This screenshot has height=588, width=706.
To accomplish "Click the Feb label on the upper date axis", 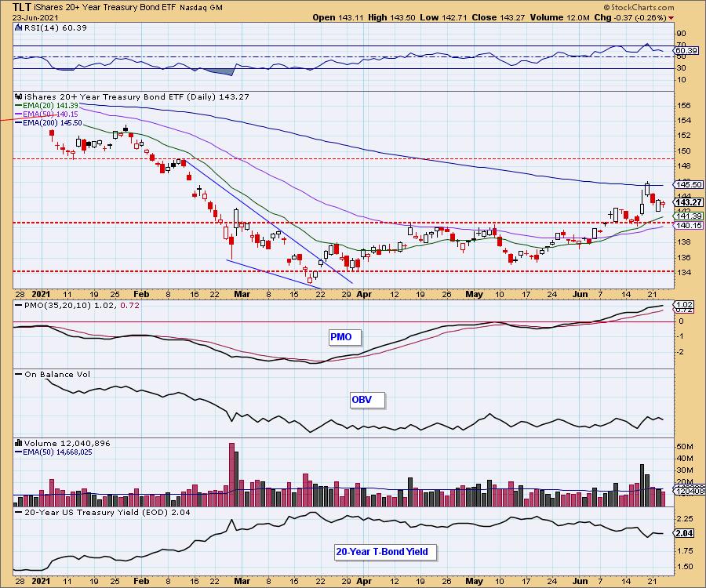I will pyautogui.click(x=141, y=294).
